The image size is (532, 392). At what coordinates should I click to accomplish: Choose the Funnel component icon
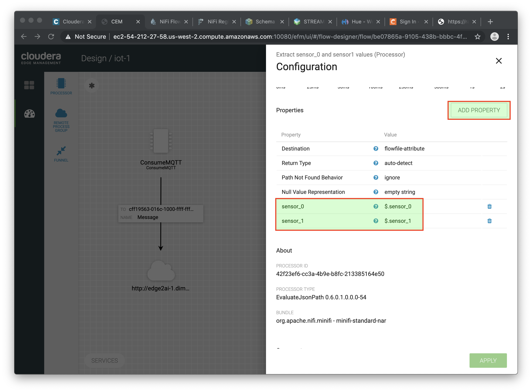coord(61,151)
